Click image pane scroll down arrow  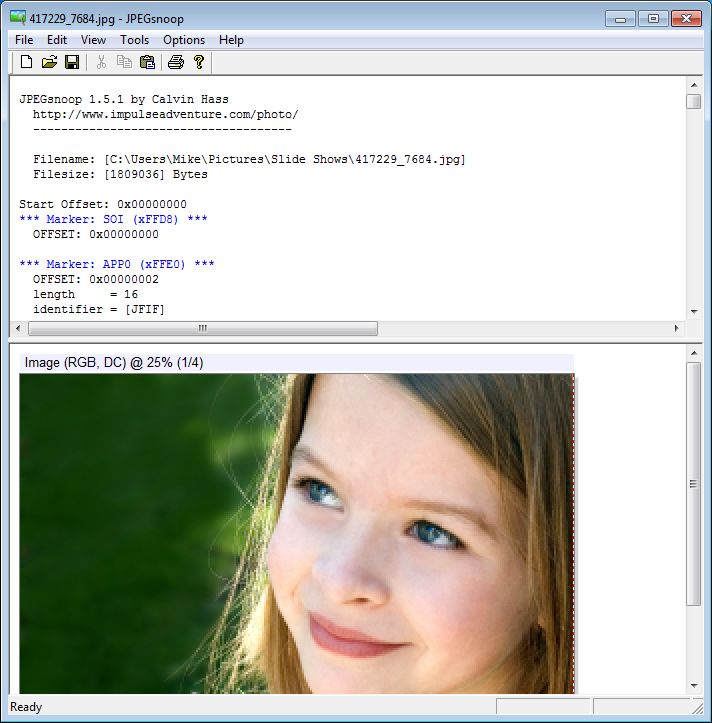pos(694,686)
